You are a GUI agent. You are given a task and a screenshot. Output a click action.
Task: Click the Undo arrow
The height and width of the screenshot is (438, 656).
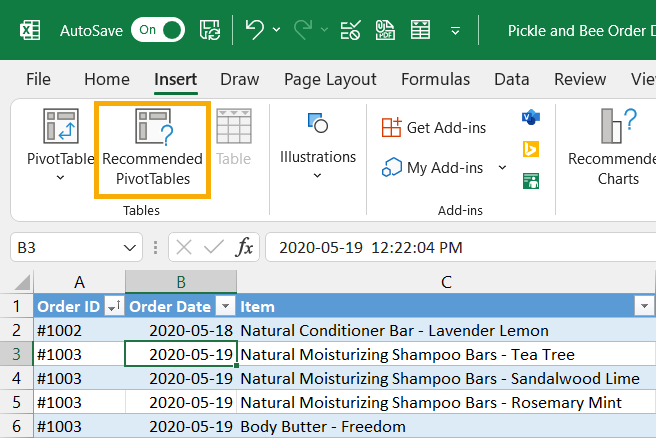click(x=254, y=30)
